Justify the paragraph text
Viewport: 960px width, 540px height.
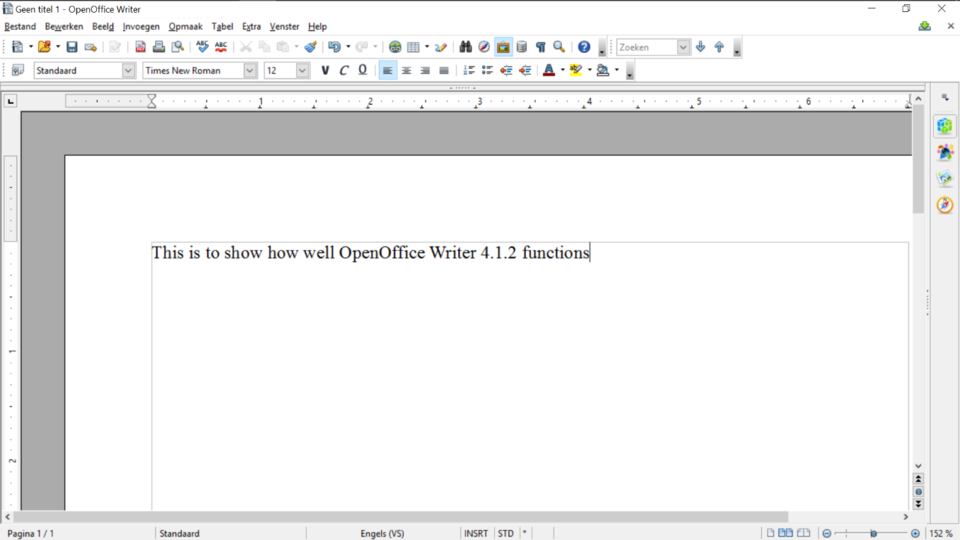point(444,70)
